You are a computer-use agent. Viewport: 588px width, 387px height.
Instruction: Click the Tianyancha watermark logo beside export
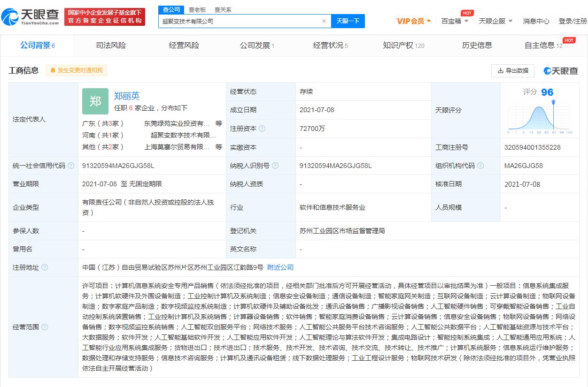tap(561, 71)
